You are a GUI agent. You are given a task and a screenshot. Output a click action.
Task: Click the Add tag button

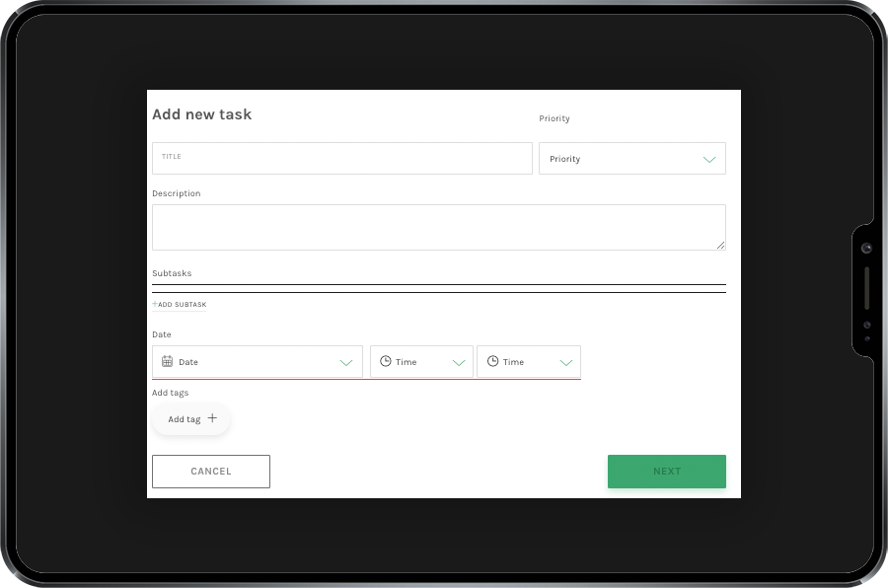click(190, 419)
